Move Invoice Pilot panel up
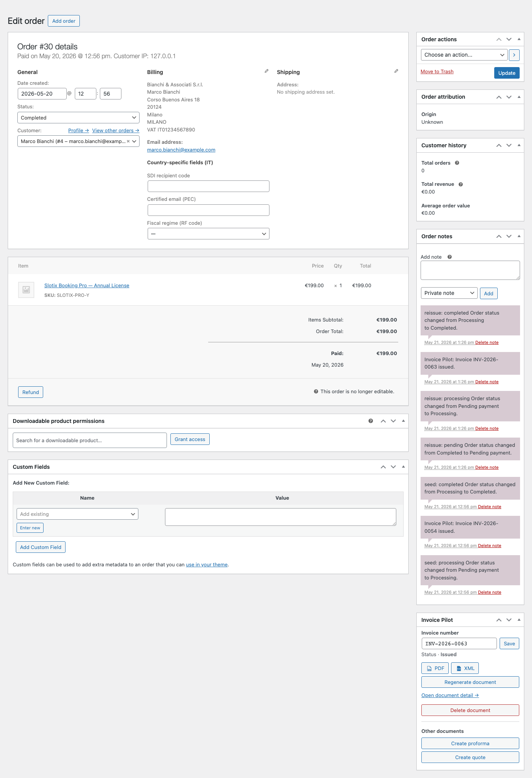The image size is (532, 778). point(499,620)
